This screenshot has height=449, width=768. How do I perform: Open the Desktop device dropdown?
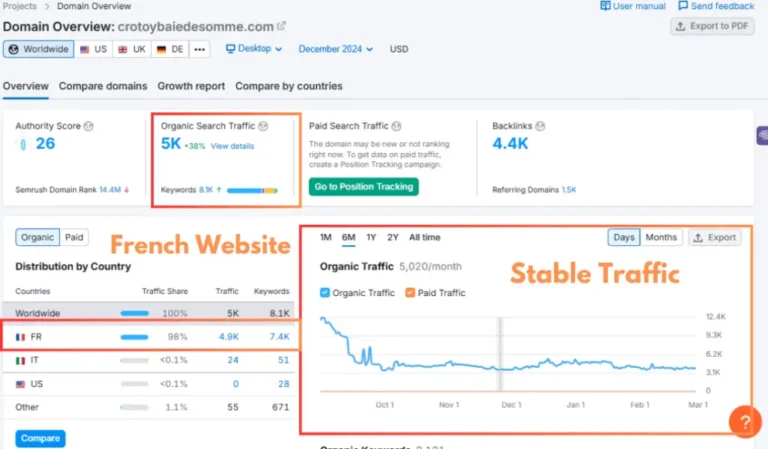pyautogui.click(x=254, y=48)
